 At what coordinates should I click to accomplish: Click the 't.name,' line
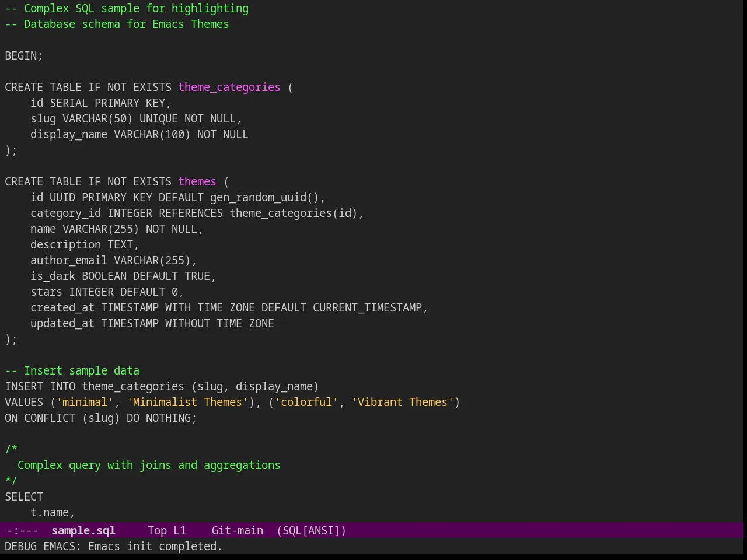tap(53, 512)
